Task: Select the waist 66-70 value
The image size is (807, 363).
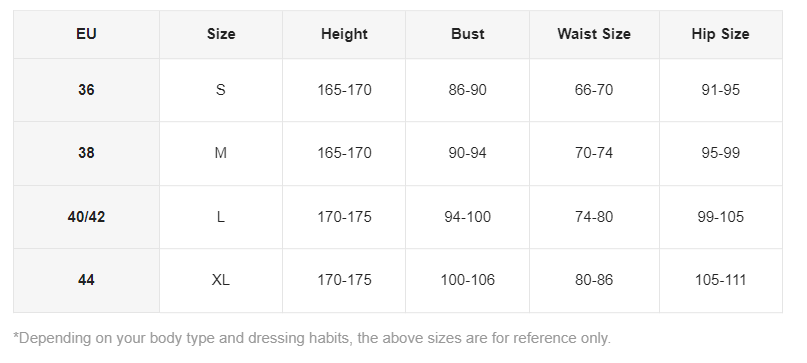Action: (x=594, y=90)
